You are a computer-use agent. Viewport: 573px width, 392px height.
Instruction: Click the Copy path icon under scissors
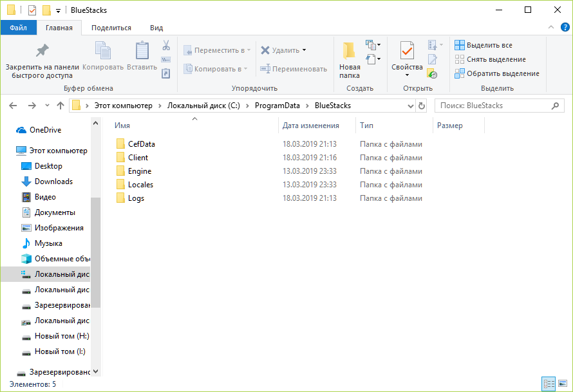(x=166, y=60)
